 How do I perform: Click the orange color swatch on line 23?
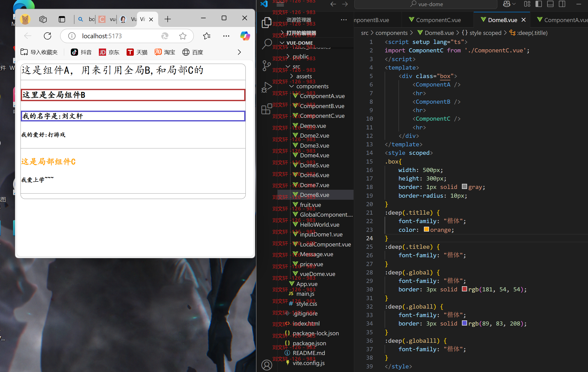[426, 229]
